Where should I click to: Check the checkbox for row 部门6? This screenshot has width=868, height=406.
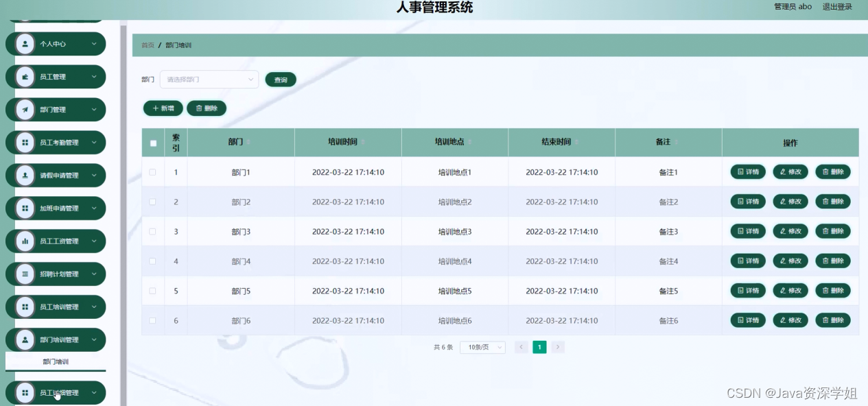pyautogui.click(x=152, y=320)
